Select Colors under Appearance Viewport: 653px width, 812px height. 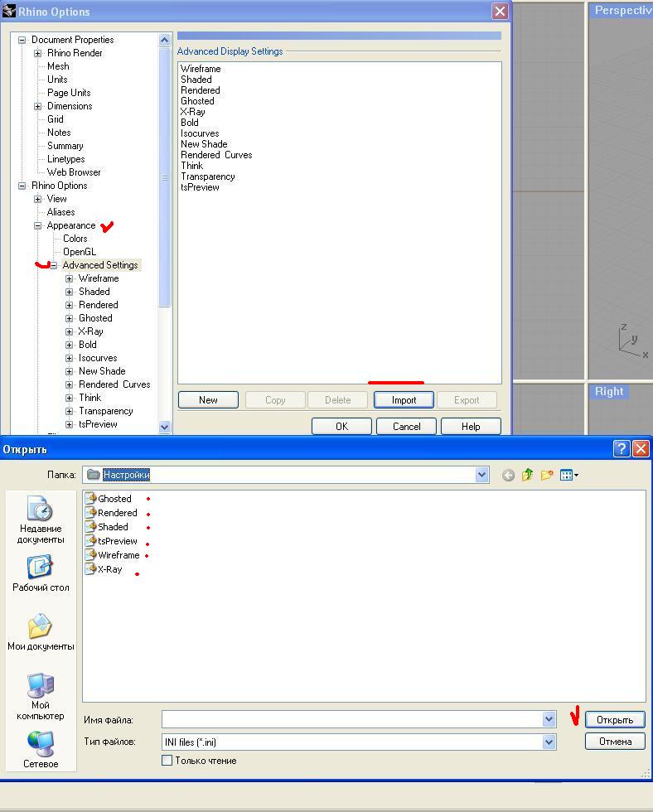(x=75, y=239)
